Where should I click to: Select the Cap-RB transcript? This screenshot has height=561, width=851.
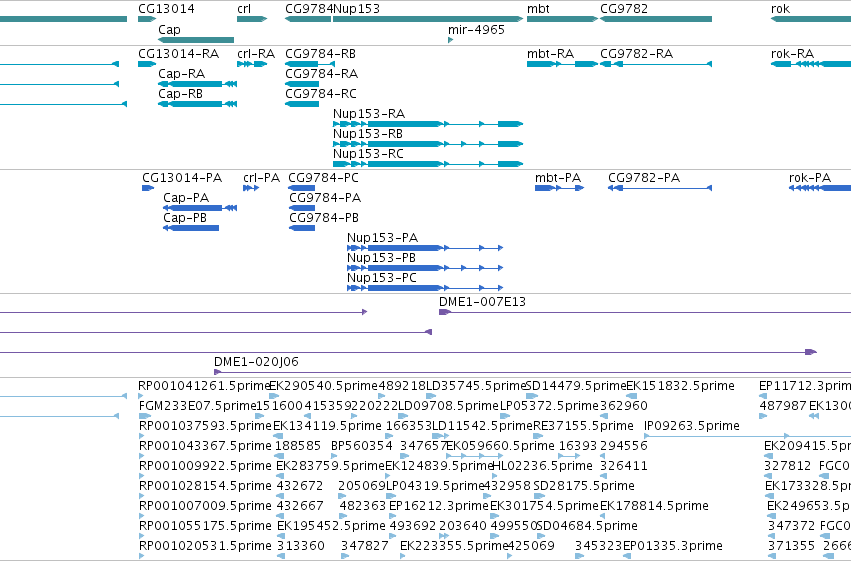click(198, 104)
